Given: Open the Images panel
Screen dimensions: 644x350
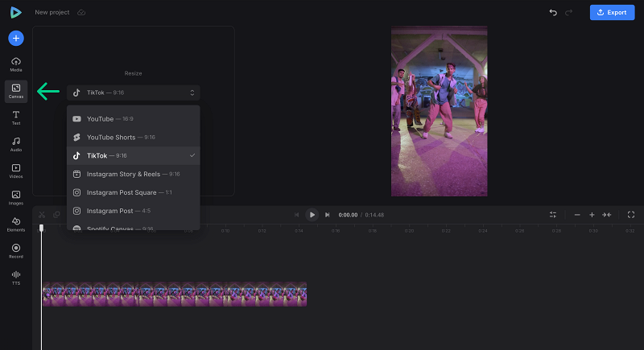Looking at the screenshot, I should click(x=16, y=198).
